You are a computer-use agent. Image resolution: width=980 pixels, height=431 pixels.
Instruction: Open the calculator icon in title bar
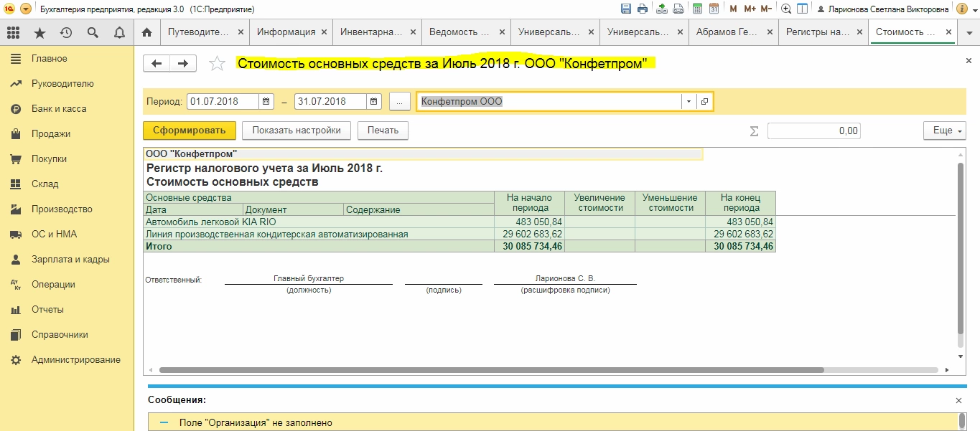[x=696, y=9]
